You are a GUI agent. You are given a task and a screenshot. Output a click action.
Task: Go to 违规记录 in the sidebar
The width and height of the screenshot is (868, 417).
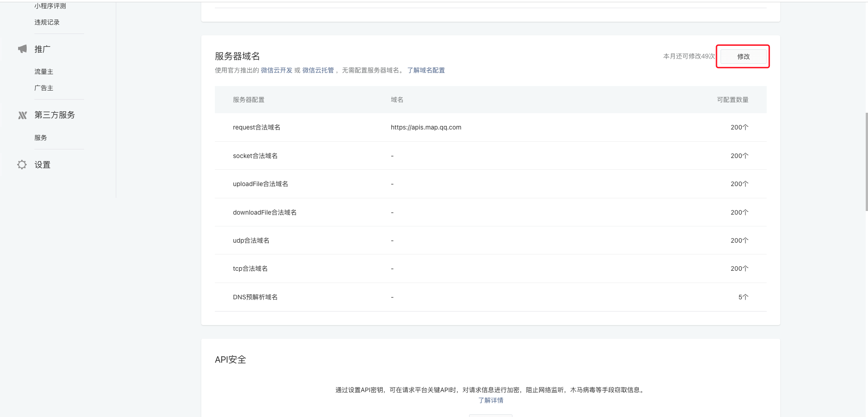pyautogui.click(x=47, y=22)
